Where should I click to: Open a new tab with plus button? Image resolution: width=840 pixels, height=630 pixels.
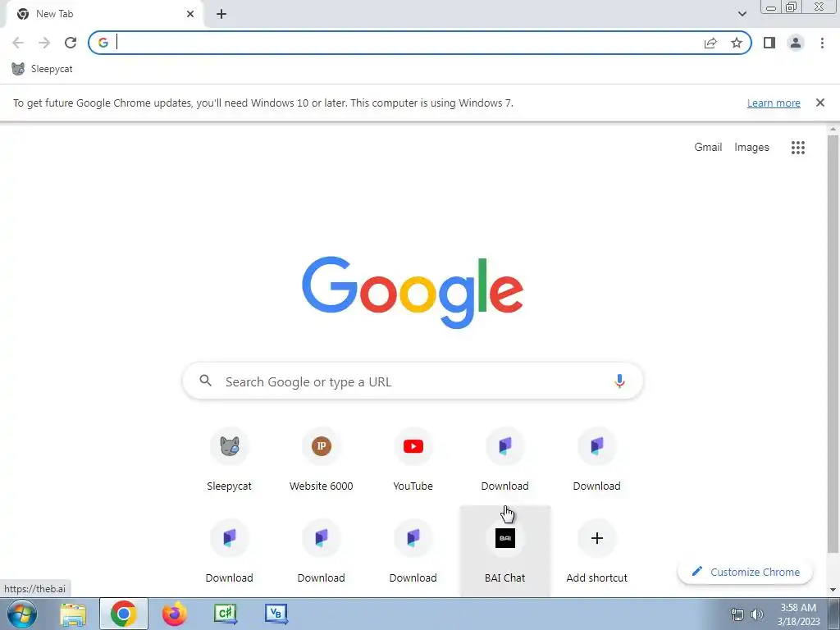click(221, 14)
